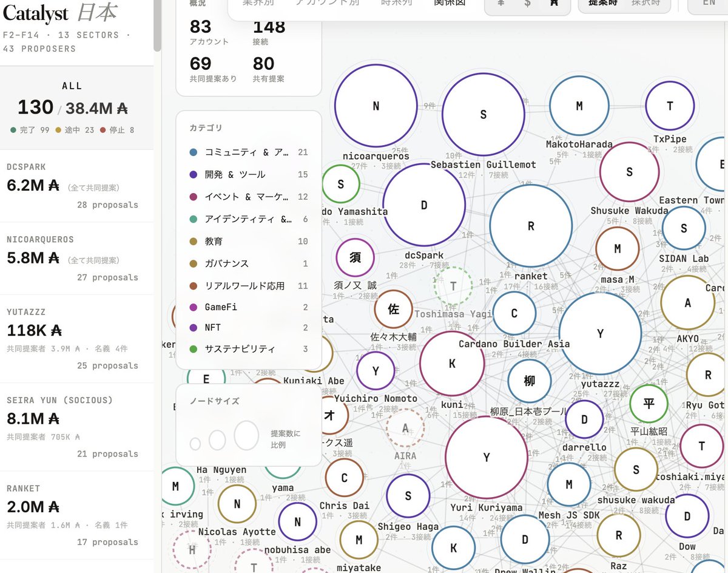This screenshot has width=728, height=573.
Task: Click the Catalyst 日本 logo
Action: (x=60, y=13)
